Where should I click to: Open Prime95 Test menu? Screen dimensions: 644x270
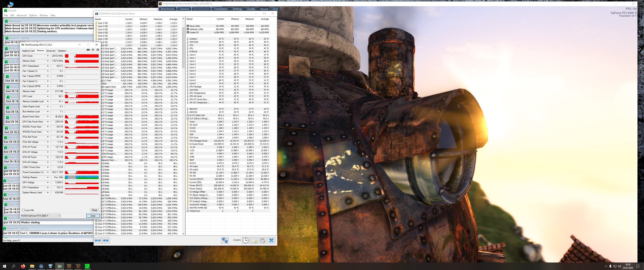(x=6, y=15)
